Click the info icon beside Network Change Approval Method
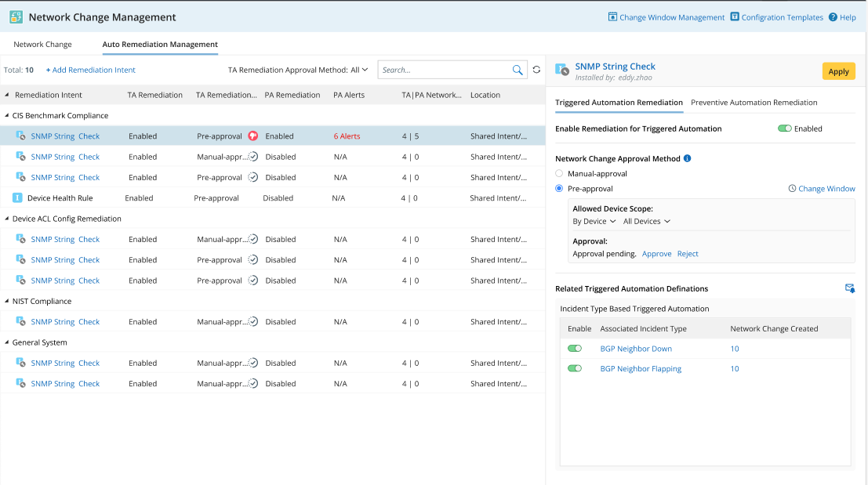Screen dimensions: 868x485 click(x=687, y=158)
